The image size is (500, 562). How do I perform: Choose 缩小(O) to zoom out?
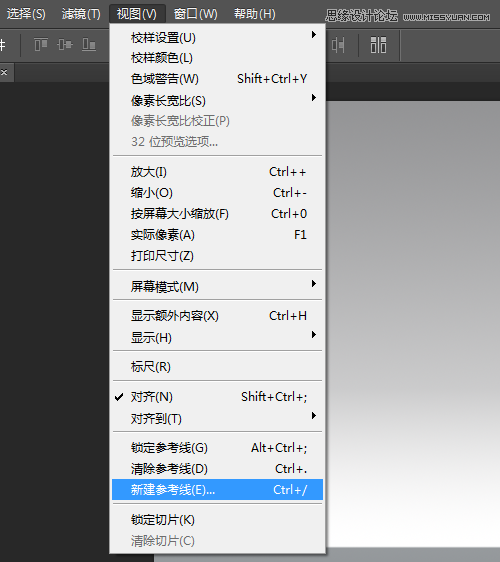[x=217, y=193]
